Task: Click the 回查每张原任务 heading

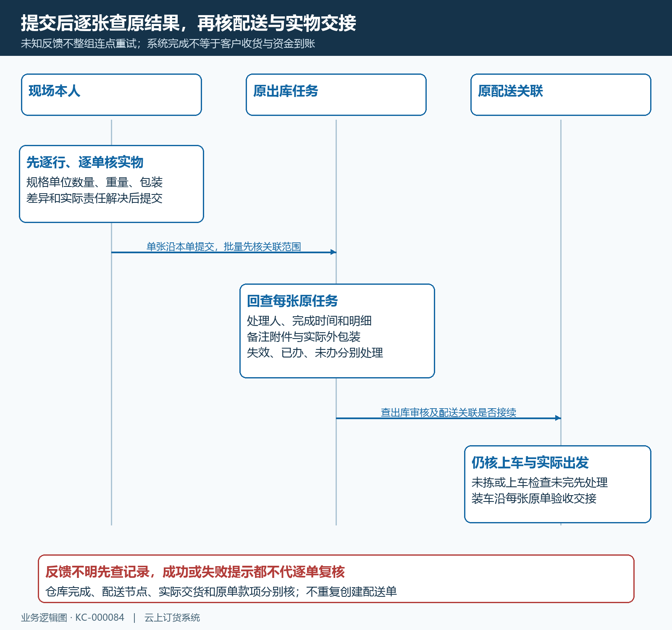Action: click(292, 301)
